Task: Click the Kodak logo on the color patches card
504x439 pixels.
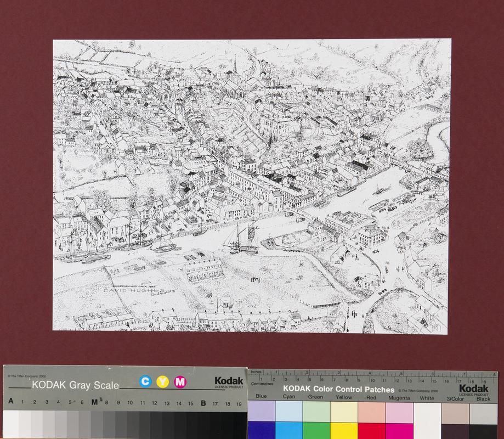Action: click(x=474, y=389)
